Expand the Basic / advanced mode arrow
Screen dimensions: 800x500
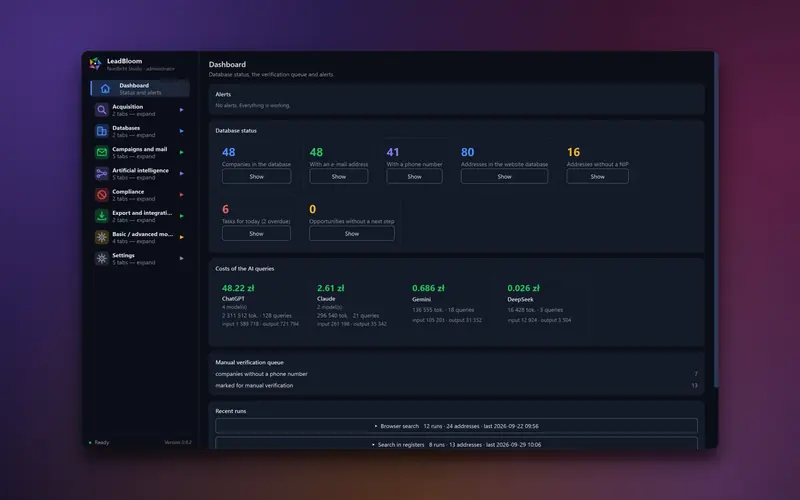pyautogui.click(x=181, y=237)
